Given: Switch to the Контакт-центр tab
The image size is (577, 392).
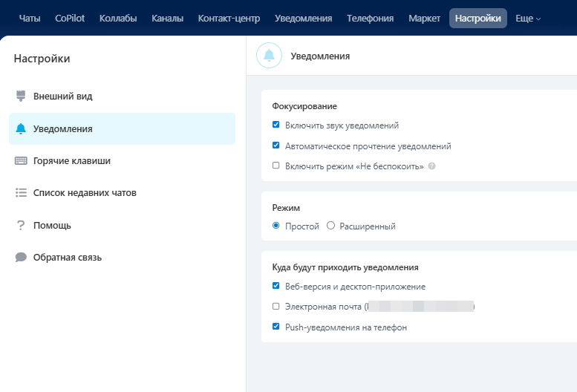Looking at the screenshot, I should click(229, 19).
